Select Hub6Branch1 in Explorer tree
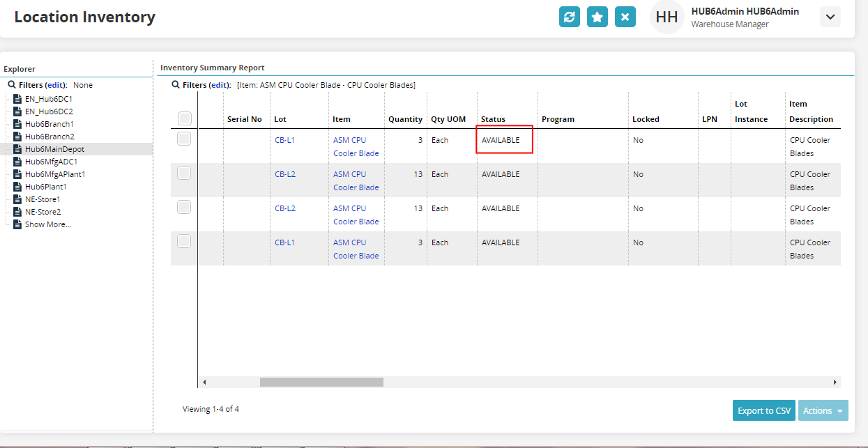868x448 pixels. 49,124
